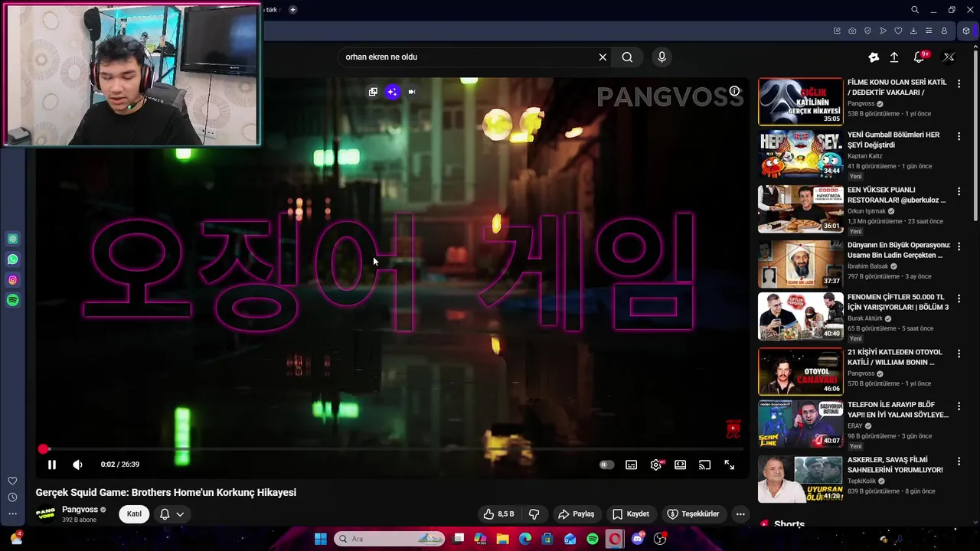Click the Teşekkürler thanks button
The image size is (980, 551).
pyautogui.click(x=693, y=514)
